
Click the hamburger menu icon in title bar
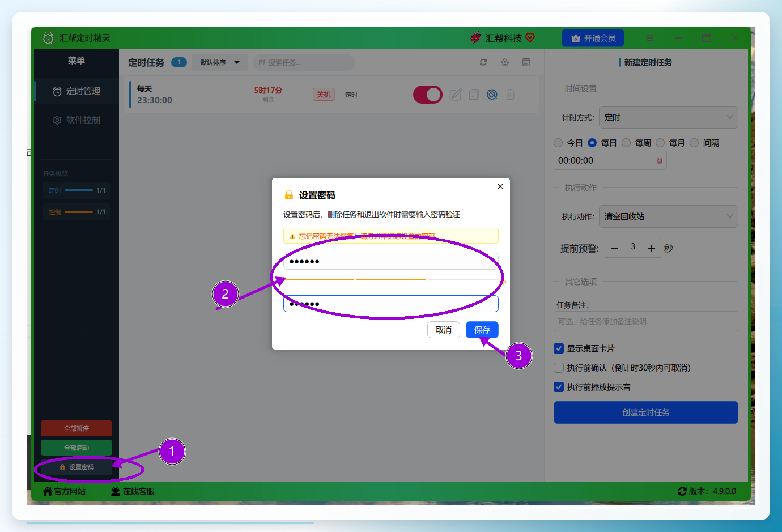[x=650, y=38]
